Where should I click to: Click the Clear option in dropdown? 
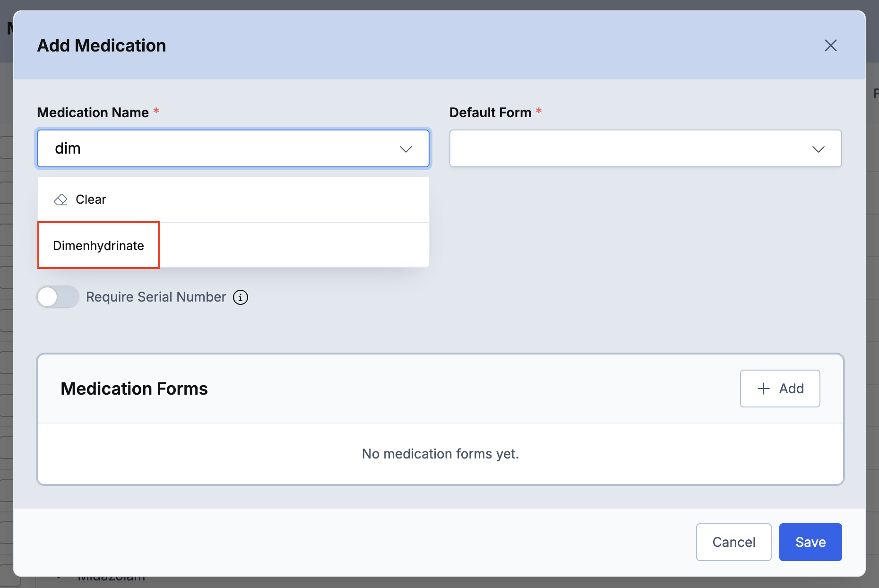[233, 199]
